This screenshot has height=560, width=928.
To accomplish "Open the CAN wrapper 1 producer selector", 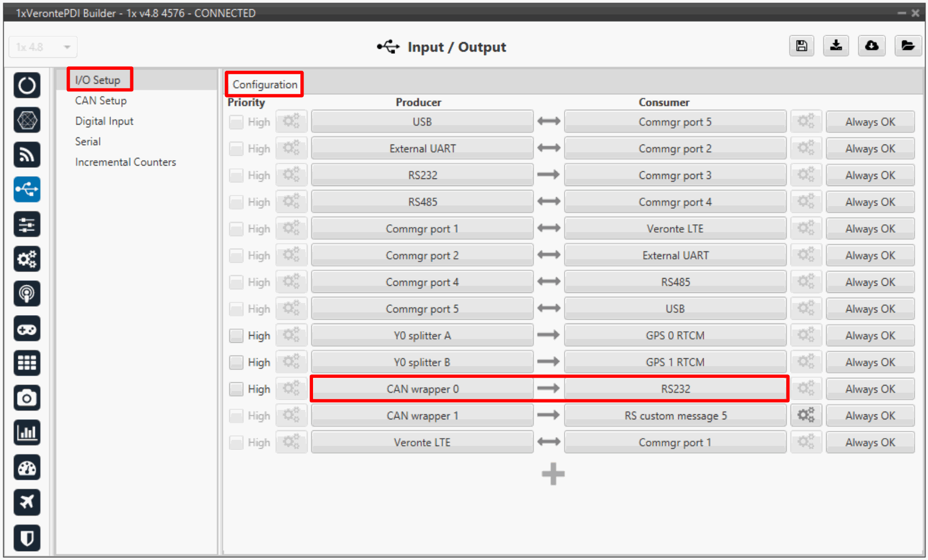I will pyautogui.click(x=422, y=415).
